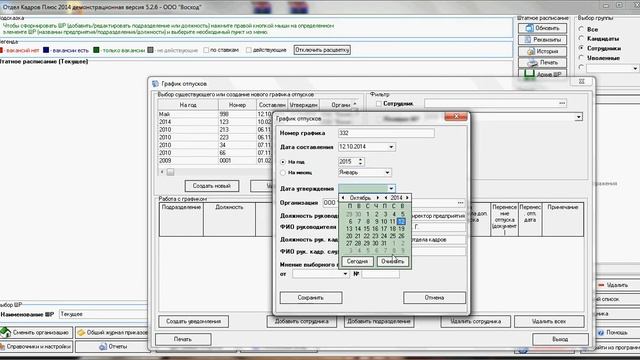Select the 2014 row numbered 123
Screen dimensions: 640x360
215,122
